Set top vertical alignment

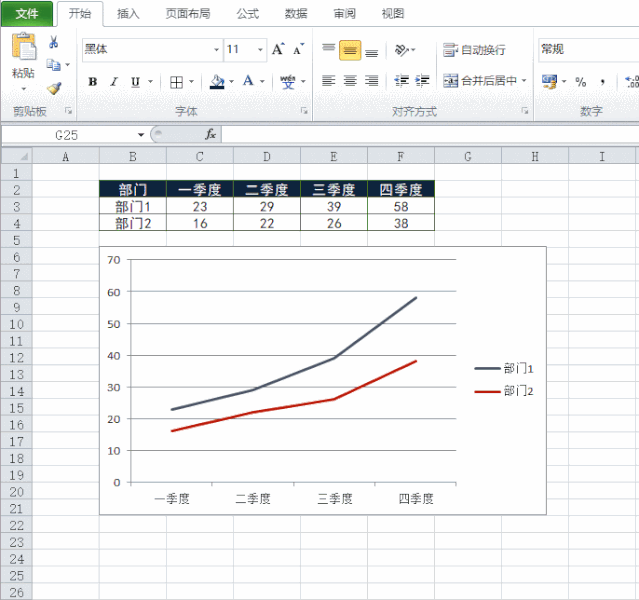click(x=328, y=49)
